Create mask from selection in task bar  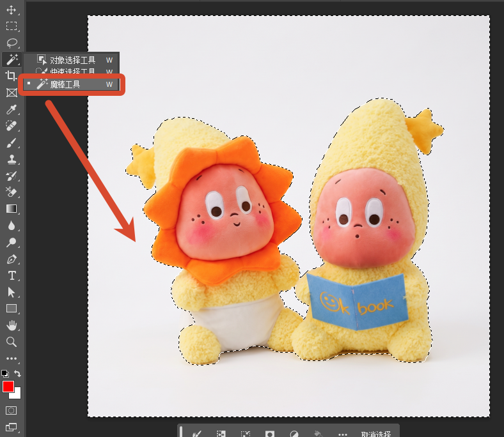(270, 433)
